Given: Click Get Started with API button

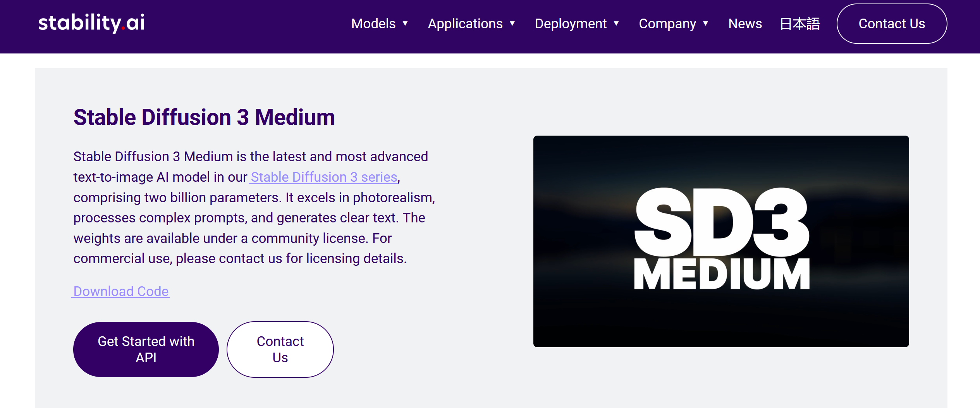Looking at the screenshot, I should click(146, 349).
